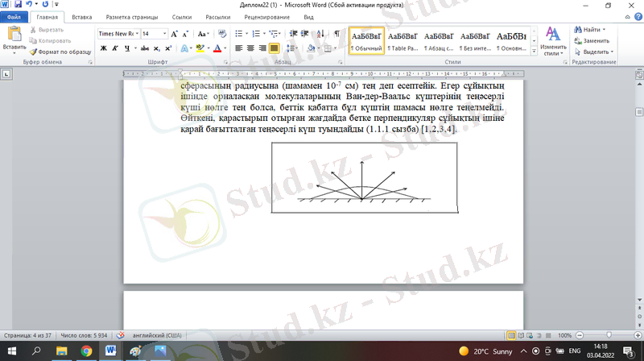Click the bulleted list icon

click(238, 34)
